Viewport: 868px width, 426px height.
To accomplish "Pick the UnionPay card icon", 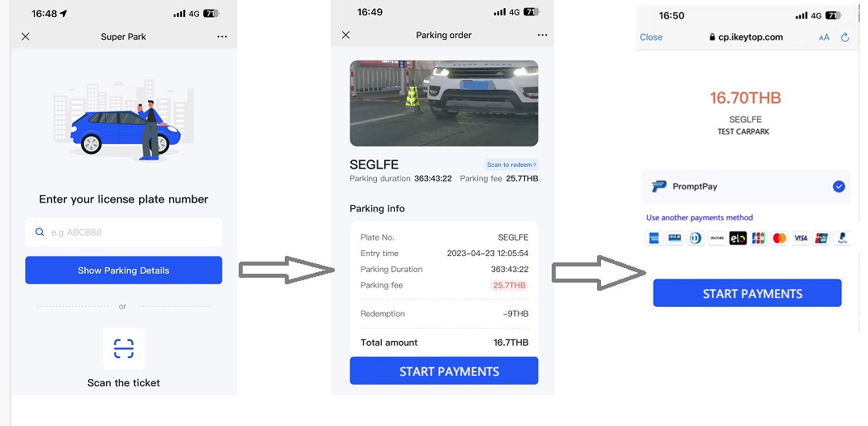I will point(821,238).
